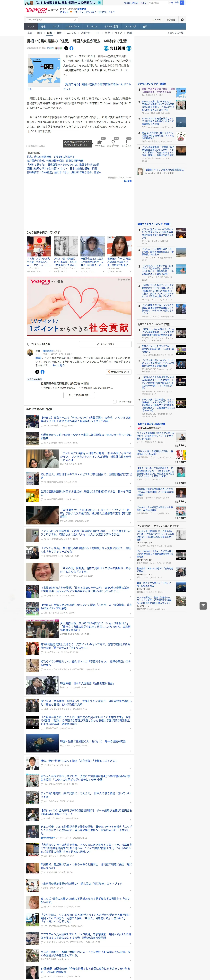The width and height of the screenshot is (210, 980).
Task: Open 写真で見る Korean president drum set link
Action: coord(97,87)
